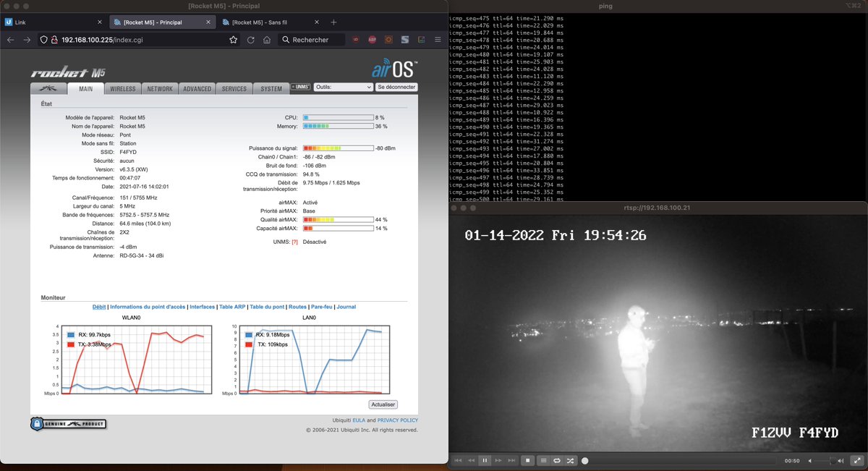Toggle repeat mode in VLC
The width and height of the screenshot is (868, 471).
click(557, 460)
